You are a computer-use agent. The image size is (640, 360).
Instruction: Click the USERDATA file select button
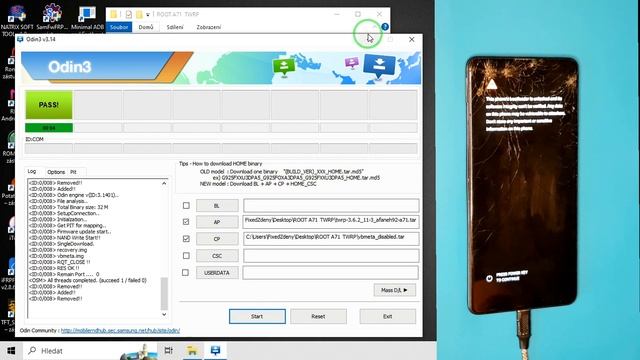pos(217,273)
